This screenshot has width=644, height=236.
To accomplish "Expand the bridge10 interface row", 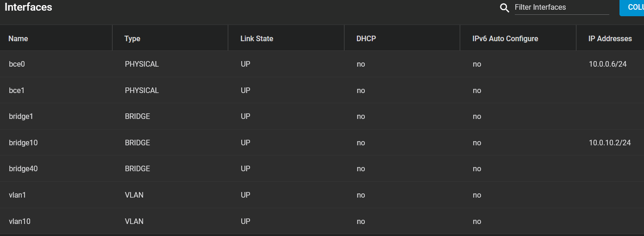I will point(322,143).
